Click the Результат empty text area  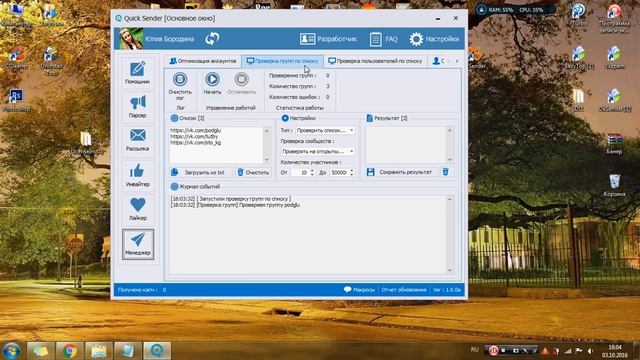[406, 145]
